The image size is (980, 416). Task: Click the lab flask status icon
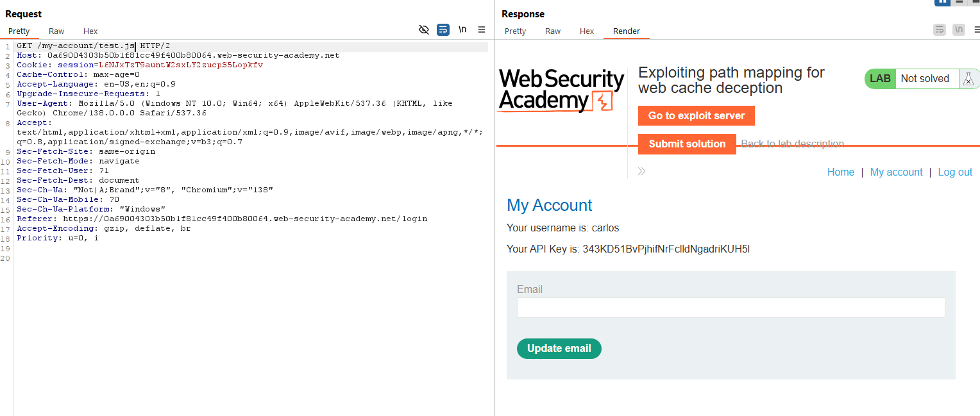point(969,79)
